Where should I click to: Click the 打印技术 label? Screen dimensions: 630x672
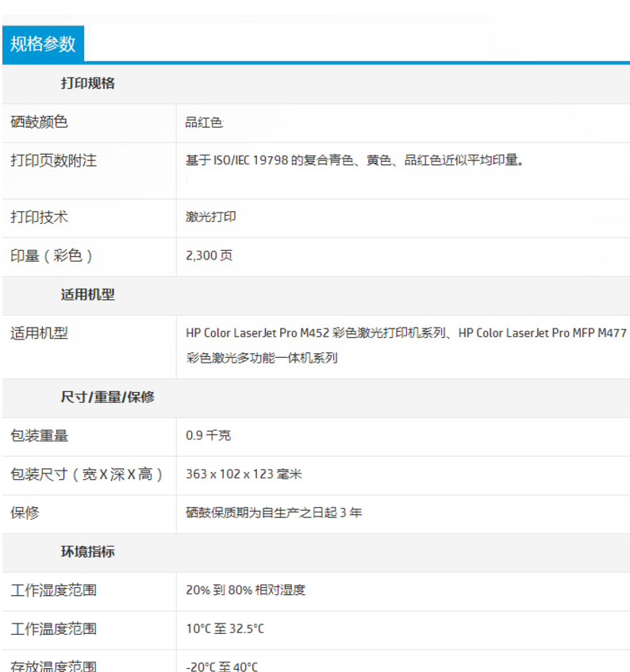(x=39, y=217)
